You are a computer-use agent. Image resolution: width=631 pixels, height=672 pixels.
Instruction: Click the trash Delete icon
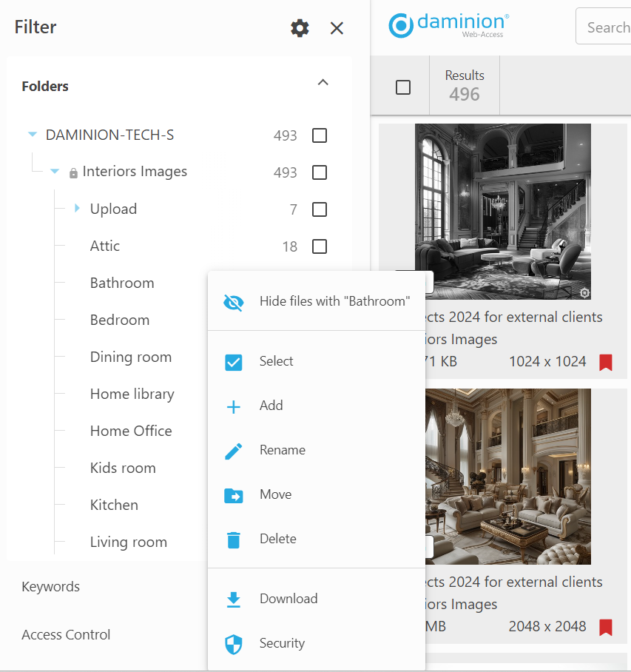click(234, 540)
